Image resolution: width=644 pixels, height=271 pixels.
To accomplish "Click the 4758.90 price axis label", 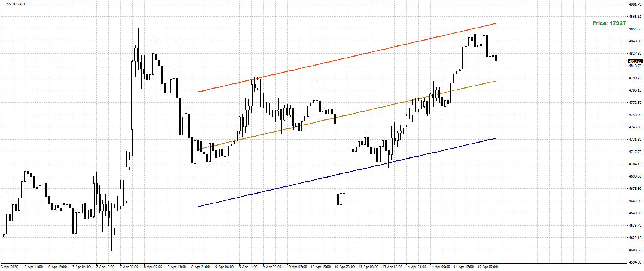I will tap(635, 115).
